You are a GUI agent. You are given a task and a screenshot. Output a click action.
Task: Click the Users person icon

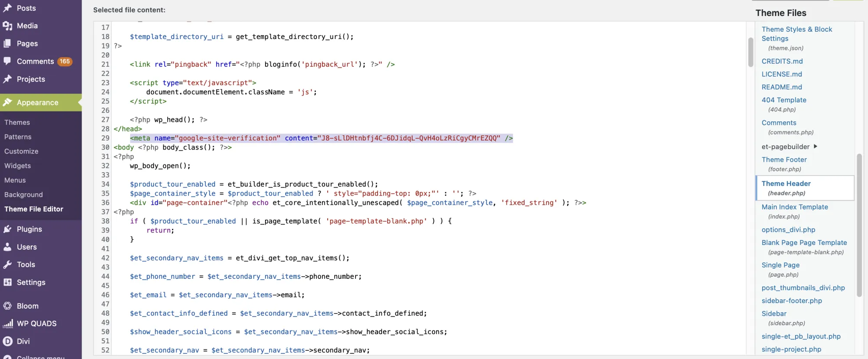point(7,247)
